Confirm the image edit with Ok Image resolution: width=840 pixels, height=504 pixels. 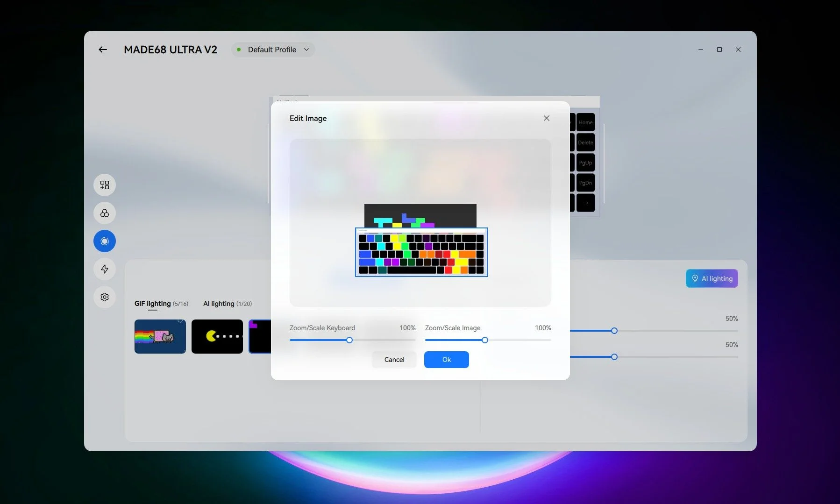click(447, 360)
